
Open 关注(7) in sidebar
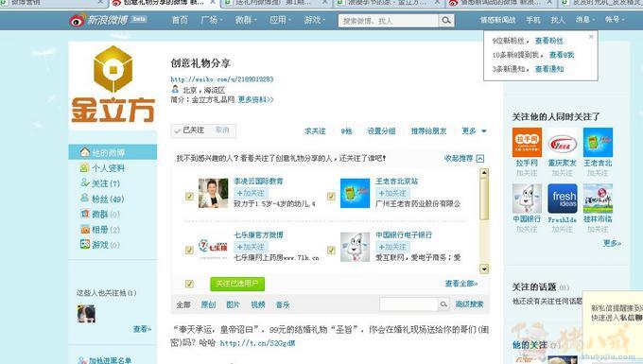point(99,183)
